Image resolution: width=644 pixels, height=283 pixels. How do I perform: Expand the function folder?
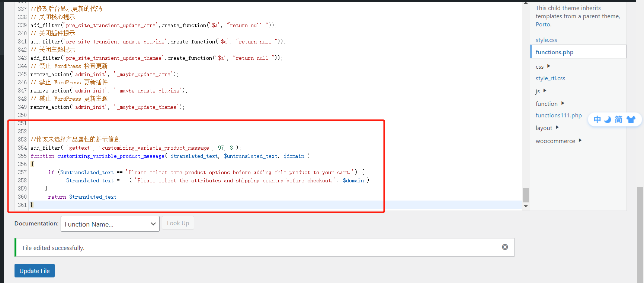click(563, 103)
